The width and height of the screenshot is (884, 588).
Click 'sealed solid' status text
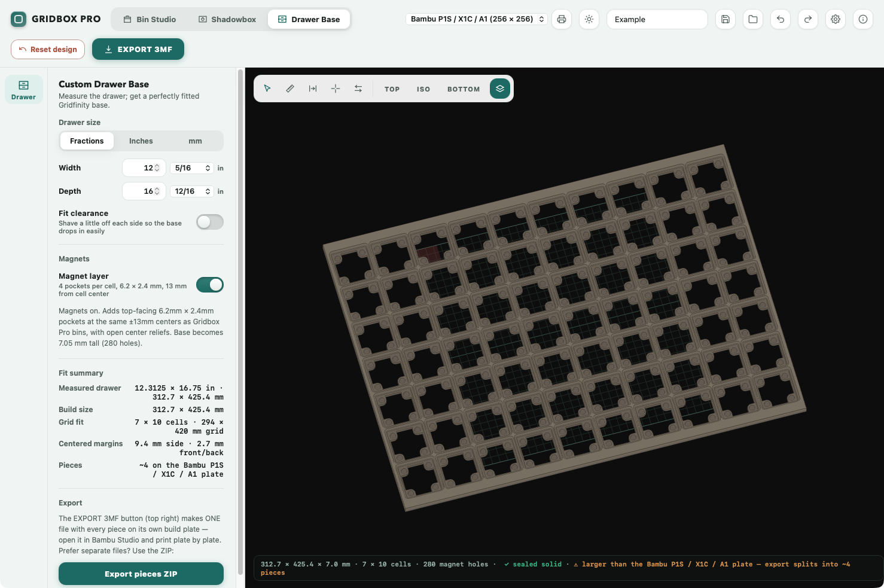pos(533,564)
